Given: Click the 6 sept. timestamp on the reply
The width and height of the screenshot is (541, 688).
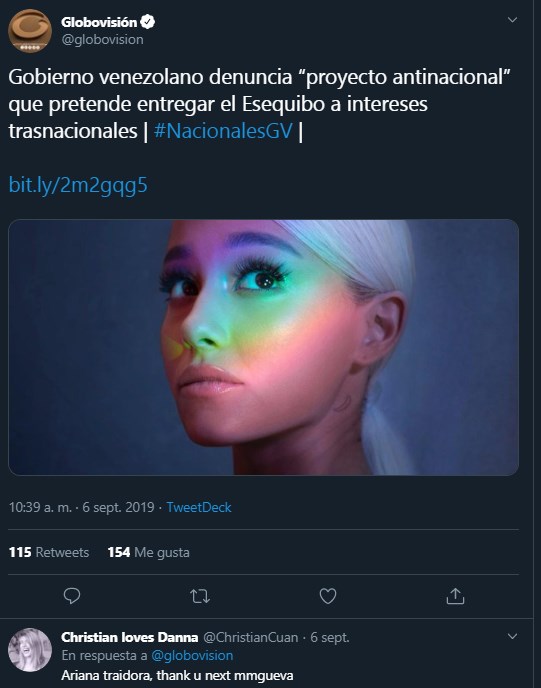Looking at the screenshot, I should [x=330, y=637].
